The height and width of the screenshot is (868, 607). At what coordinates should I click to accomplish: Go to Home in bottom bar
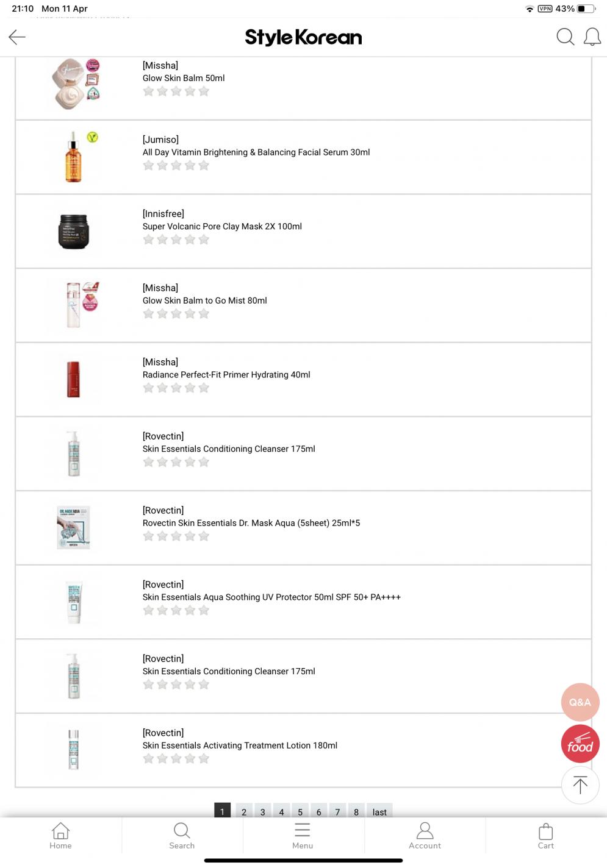pos(60,836)
